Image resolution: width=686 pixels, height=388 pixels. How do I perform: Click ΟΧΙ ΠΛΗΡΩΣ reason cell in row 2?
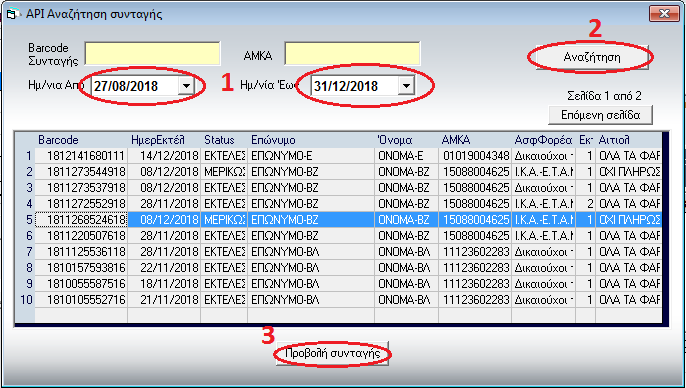(628, 172)
